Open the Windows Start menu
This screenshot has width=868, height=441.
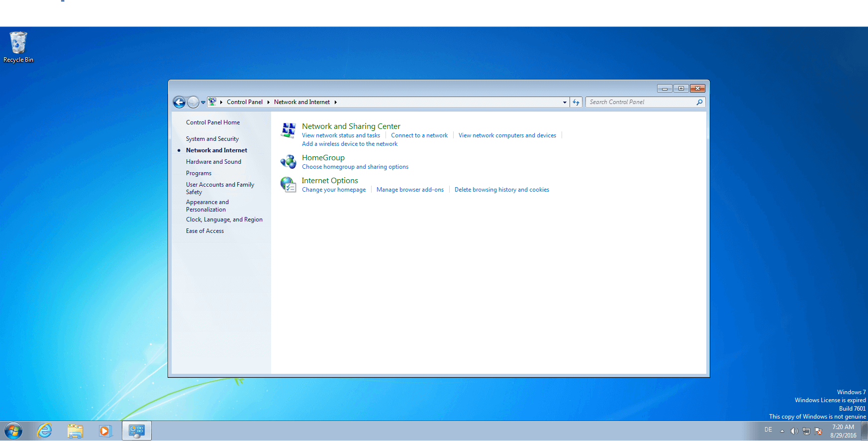13,431
